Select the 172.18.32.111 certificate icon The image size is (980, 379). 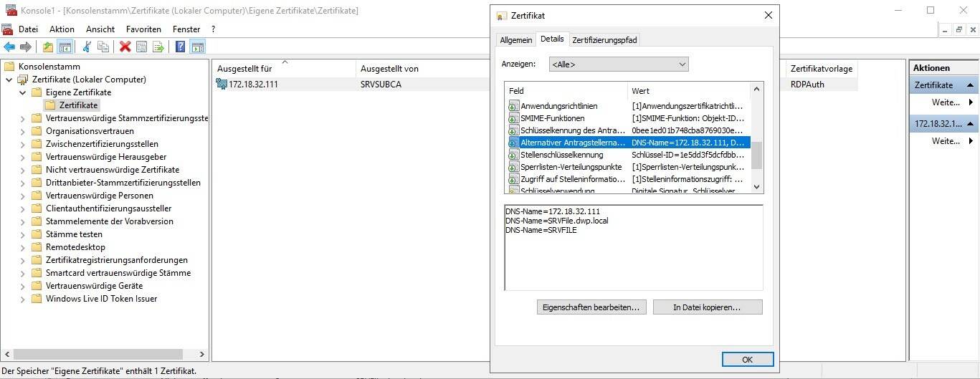pos(222,85)
